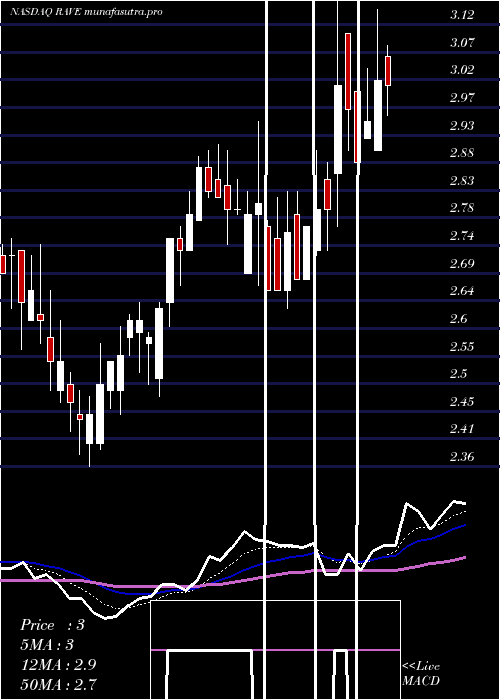500x700 pixels.
Task: Click the 2.45 price axis label
Action: click(x=461, y=401)
